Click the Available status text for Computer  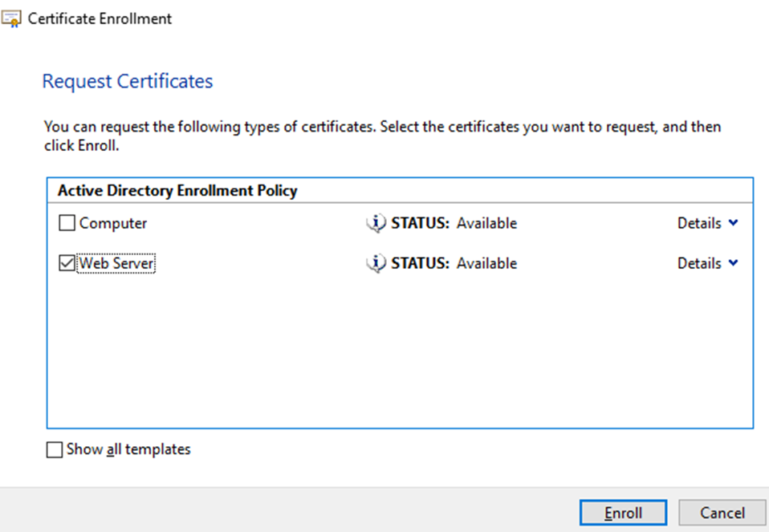tap(486, 224)
